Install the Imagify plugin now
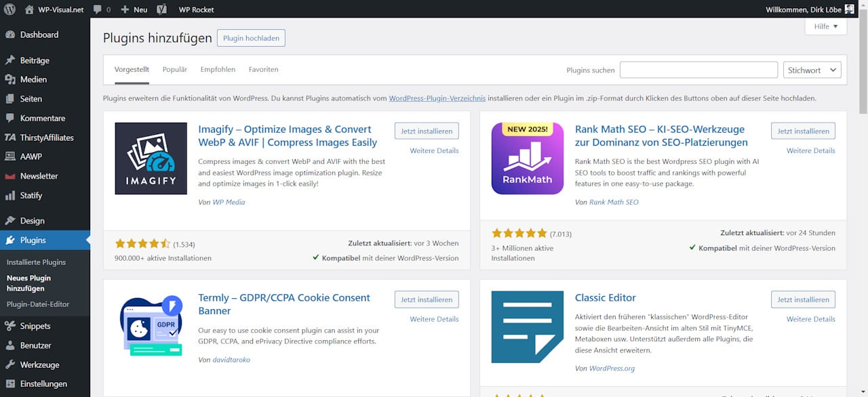This screenshot has height=397, width=868. pyautogui.click(x=427, y=131)
